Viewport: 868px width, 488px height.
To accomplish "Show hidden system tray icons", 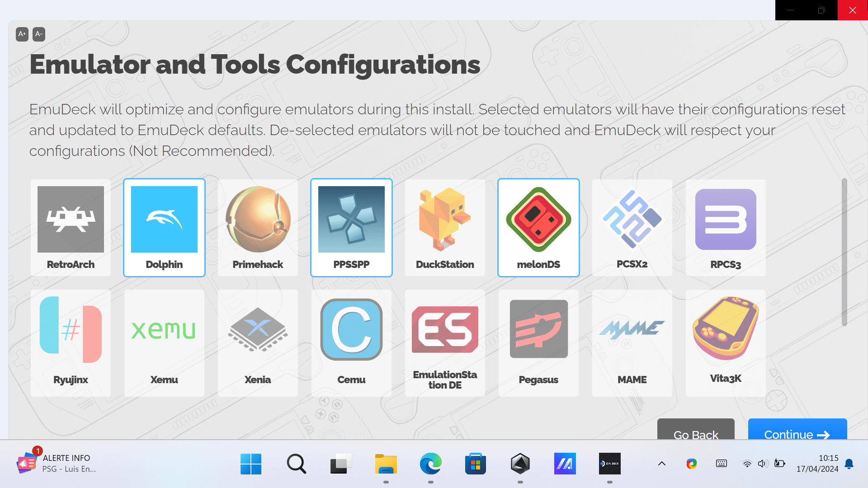I will coord(662,464).
